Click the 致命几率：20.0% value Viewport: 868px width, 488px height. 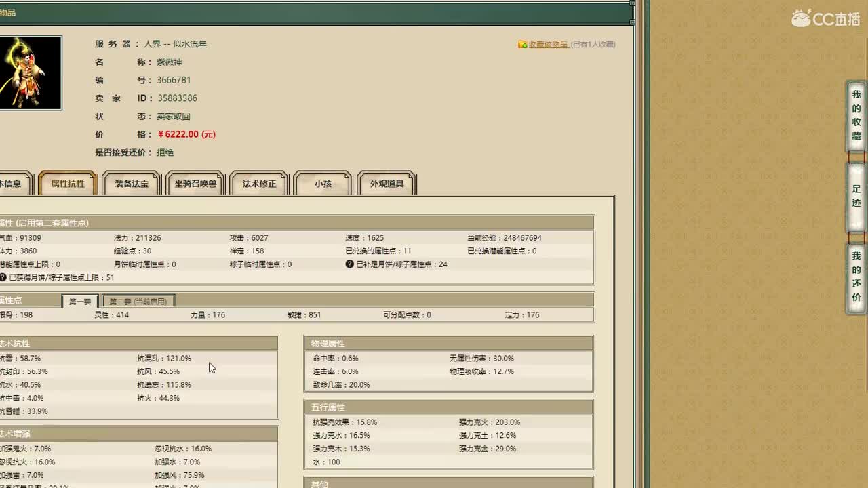point(341,384)
